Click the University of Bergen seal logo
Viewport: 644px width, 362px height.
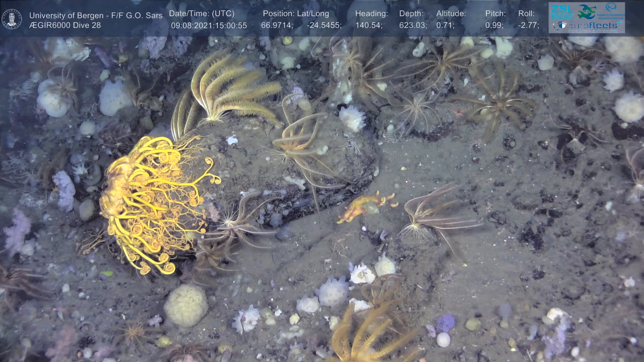click(x=12, y=19)
